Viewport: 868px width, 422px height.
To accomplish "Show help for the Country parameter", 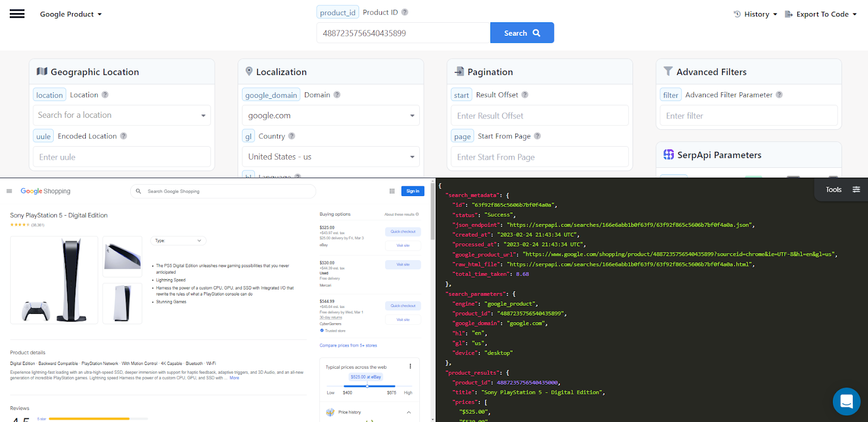I will [x=291, y=136].
